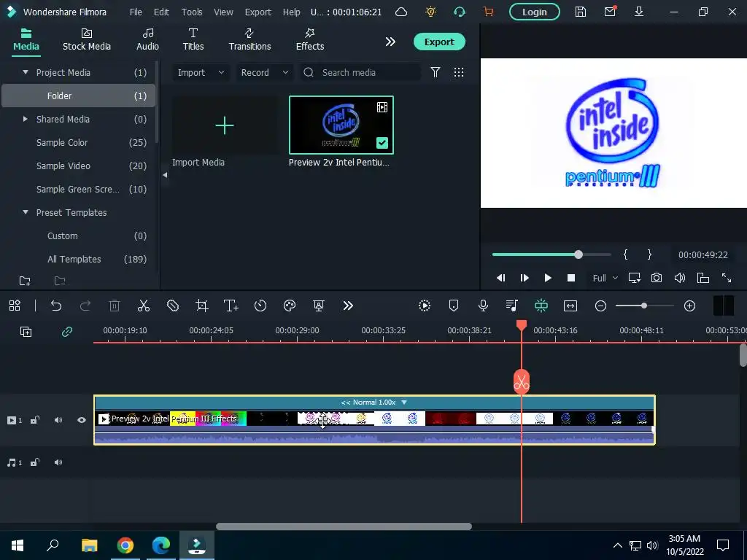Expand more tabs double chevron
Screen dimensions: 747x560
390,42
